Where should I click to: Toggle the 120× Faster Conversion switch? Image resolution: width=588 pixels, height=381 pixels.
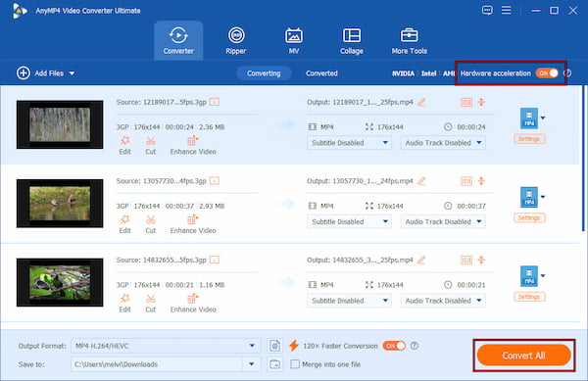(394, 346)
